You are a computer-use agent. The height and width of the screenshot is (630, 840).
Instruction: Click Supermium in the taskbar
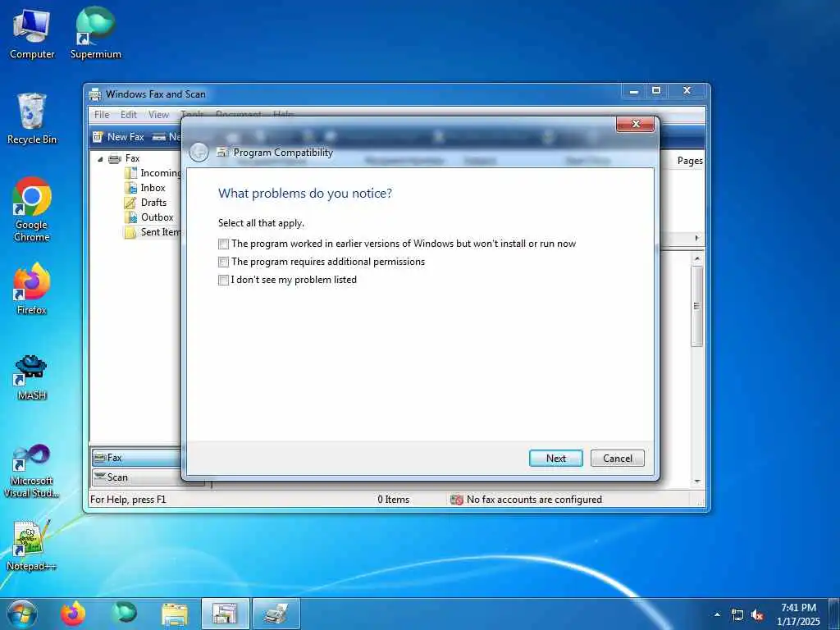click(x=125, y=614)
